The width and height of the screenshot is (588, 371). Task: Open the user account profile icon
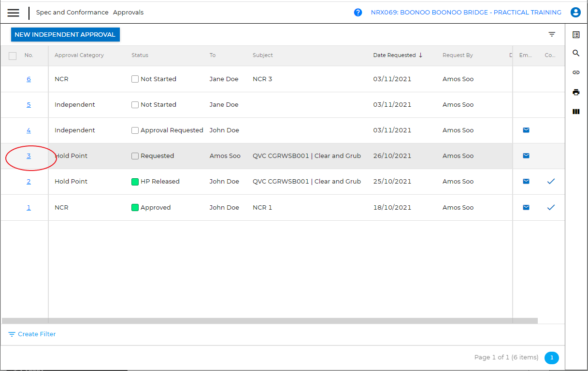575,13
